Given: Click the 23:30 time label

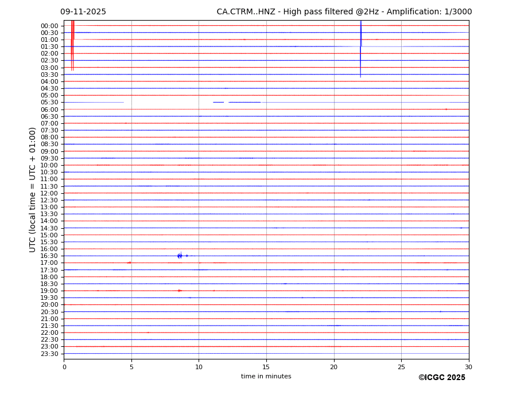Looking at the screenshot, I should [x=49, y=354].
